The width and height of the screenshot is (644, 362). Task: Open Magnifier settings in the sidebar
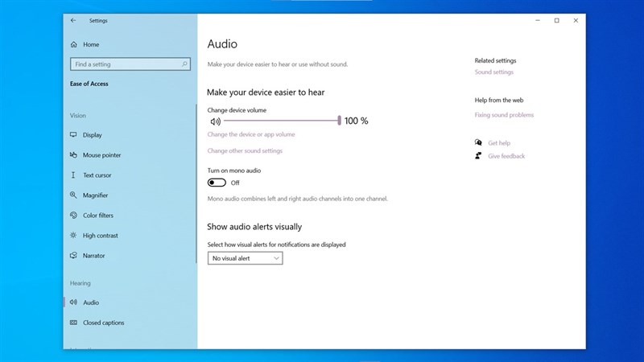(x=95, y=195)
